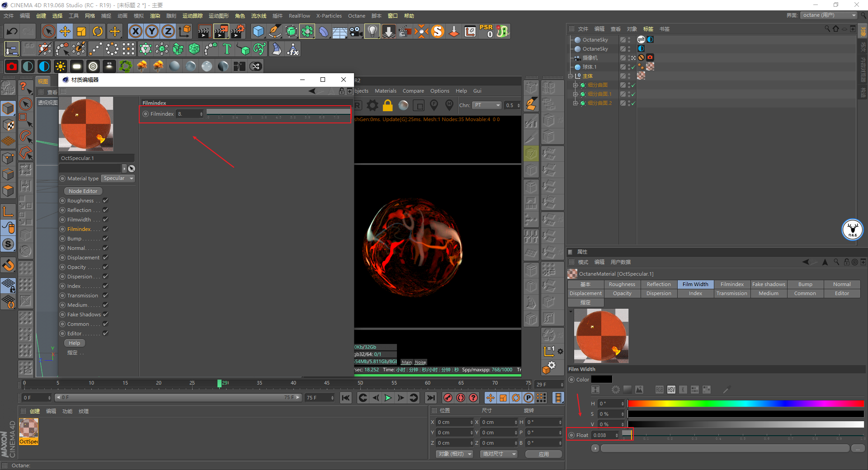Toggle the Roughness channel checkbox

tap(105, 201)
